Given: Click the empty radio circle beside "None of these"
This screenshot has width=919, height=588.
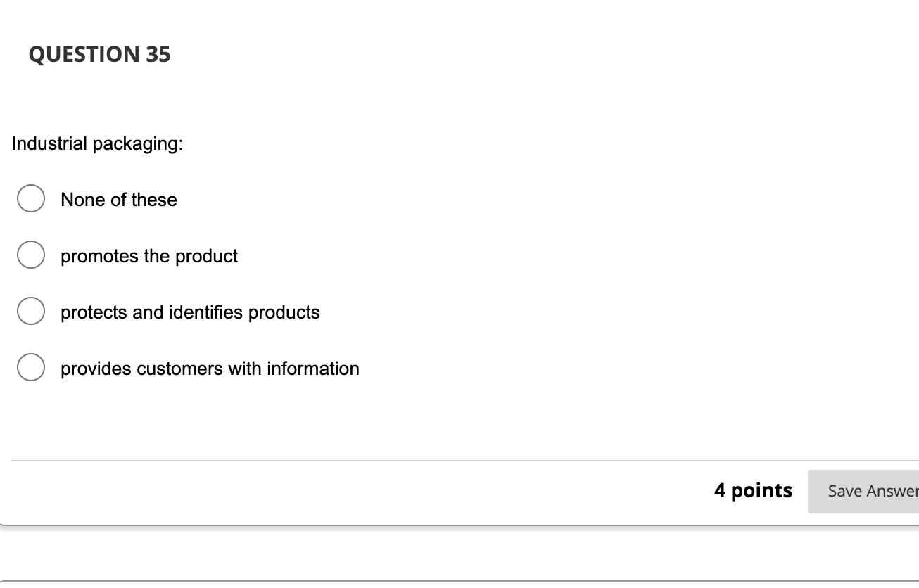Looking at the screenshot, I should (31, 198).
